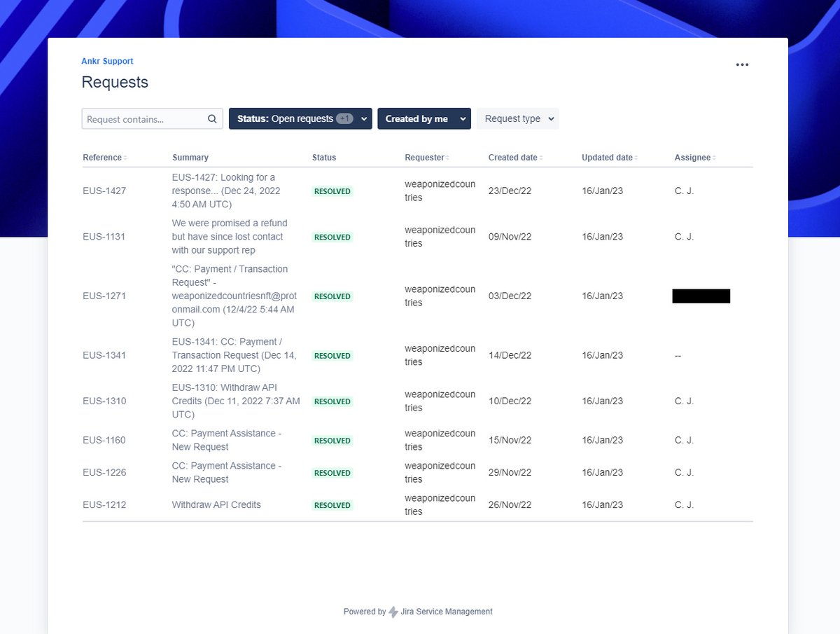
Task: Focus the Request contains search field
Action: click(x=153, y=119)
